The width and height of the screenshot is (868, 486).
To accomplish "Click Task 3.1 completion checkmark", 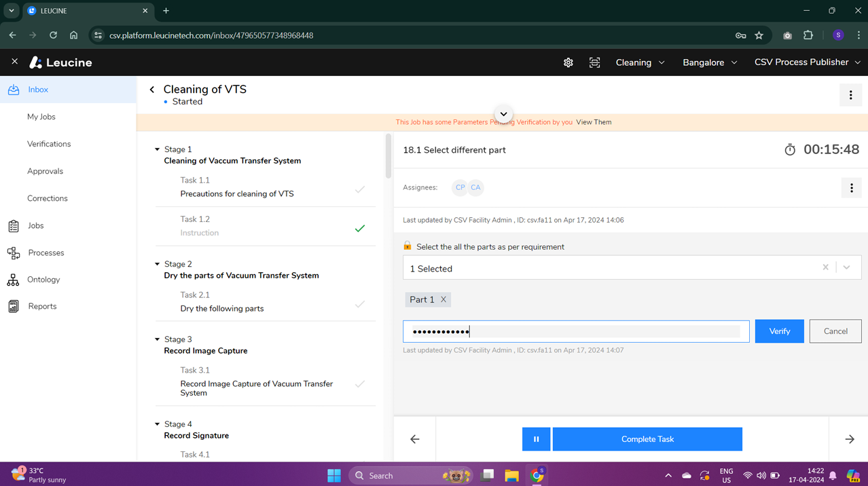I will coord(360,384).
